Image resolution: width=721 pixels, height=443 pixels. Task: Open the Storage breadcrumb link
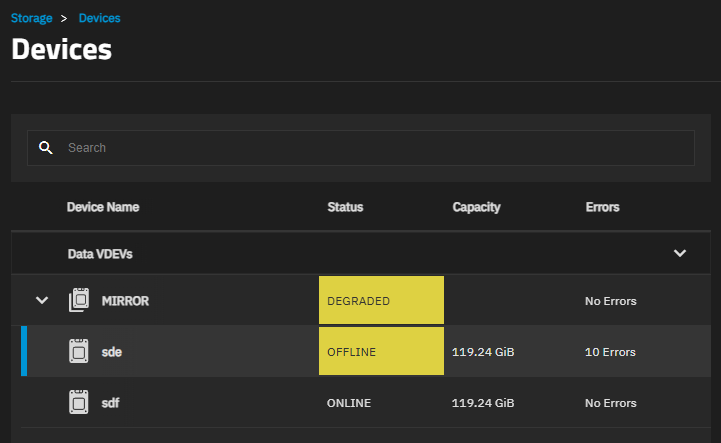(31, 18)
